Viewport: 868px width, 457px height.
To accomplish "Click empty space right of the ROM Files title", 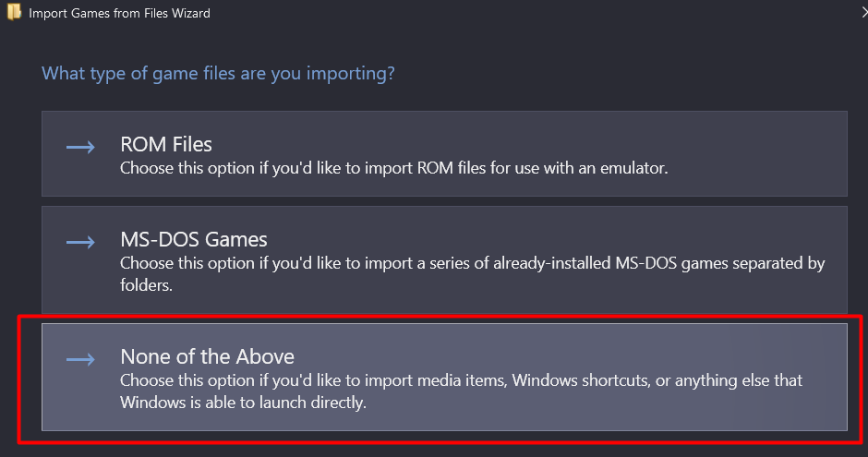I will [x=554, y=143].
